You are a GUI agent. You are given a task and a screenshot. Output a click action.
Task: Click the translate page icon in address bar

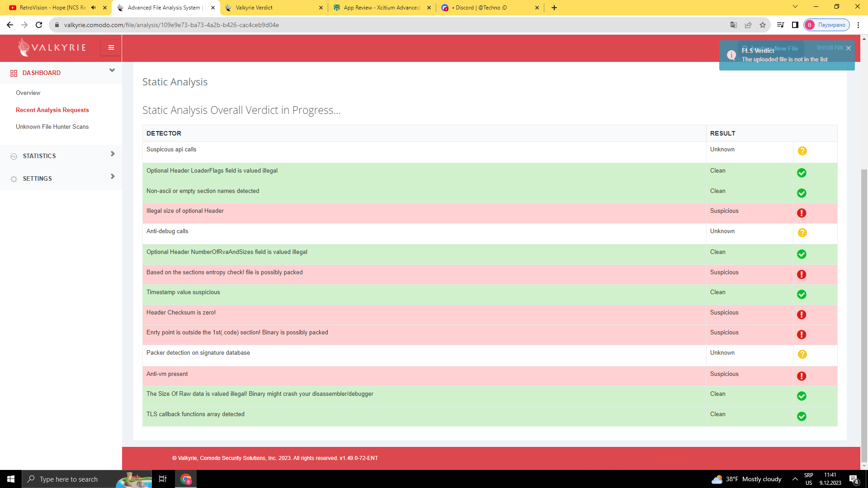pyautogui.click(x=734, y=25)
